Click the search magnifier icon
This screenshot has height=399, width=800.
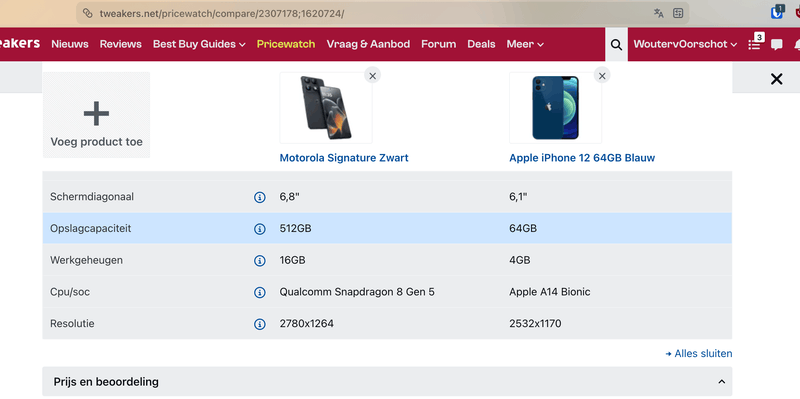616,44
